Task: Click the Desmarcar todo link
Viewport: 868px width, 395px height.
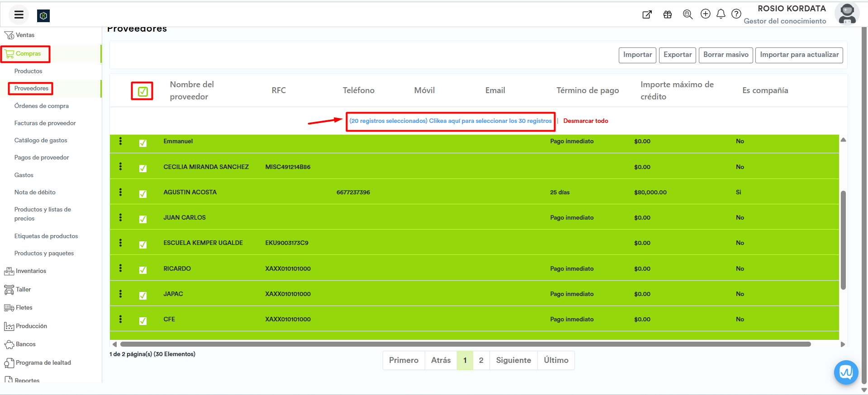Action: tap(585, 121)
